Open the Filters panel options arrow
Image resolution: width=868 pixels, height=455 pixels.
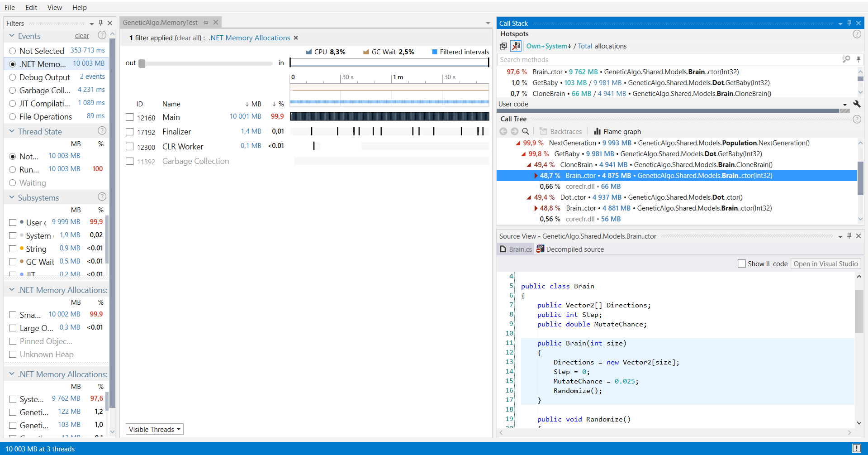92,24
